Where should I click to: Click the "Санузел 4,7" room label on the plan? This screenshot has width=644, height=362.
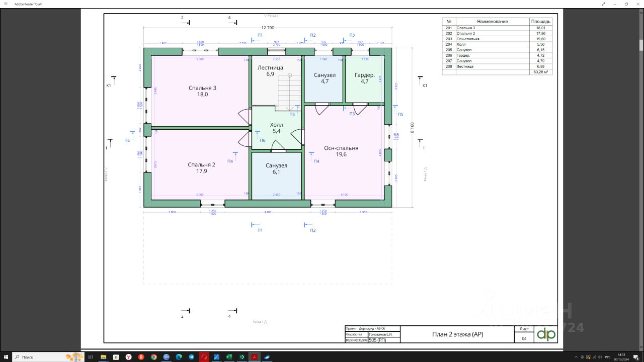[x=325, y=78]
